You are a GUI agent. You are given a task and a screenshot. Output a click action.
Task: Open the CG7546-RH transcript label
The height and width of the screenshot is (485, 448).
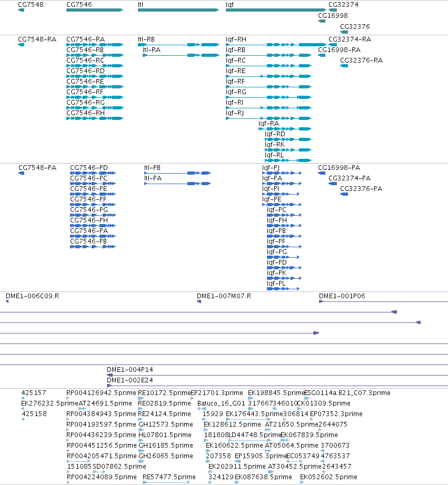click(85, 113)
